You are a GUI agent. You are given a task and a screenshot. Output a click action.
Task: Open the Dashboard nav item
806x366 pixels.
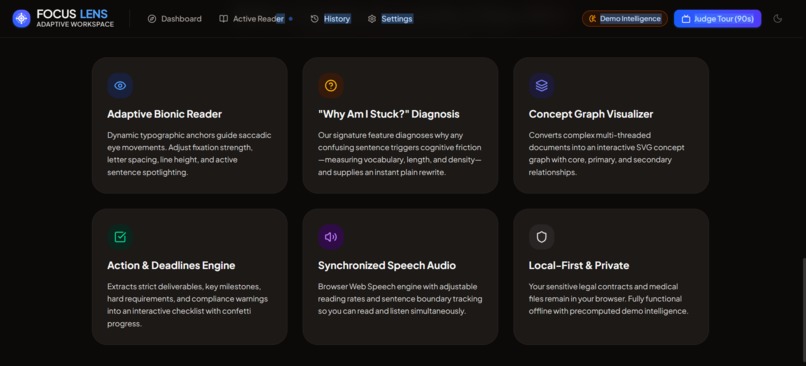(x=175, y=19)
